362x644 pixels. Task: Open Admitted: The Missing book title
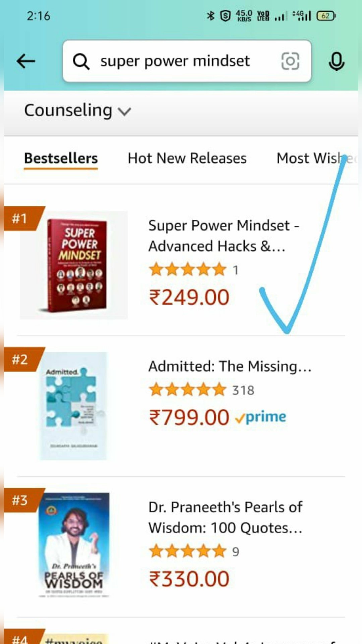click(x=230, y=366)
